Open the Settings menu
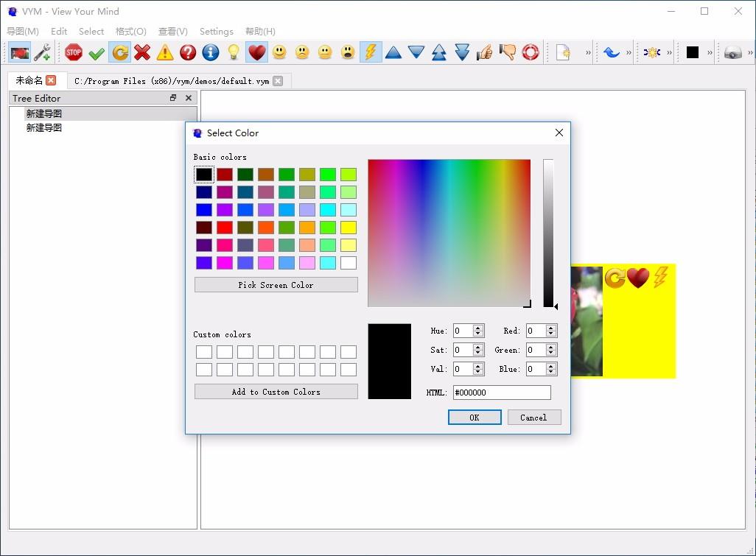The image size is (756, 556). pyautogui.click(x=216, y=32)
